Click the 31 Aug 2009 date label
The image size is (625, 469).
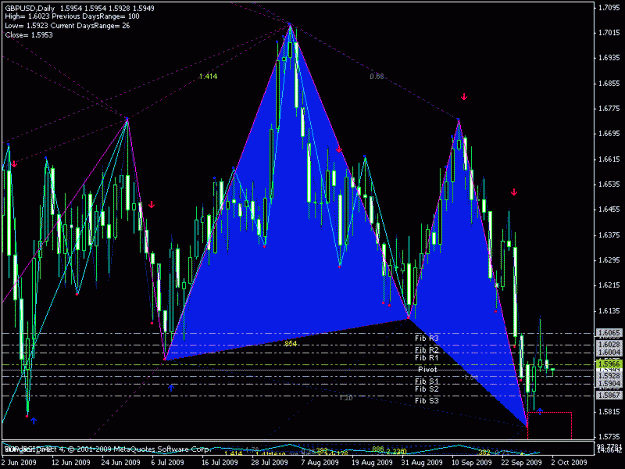point(422,462)
